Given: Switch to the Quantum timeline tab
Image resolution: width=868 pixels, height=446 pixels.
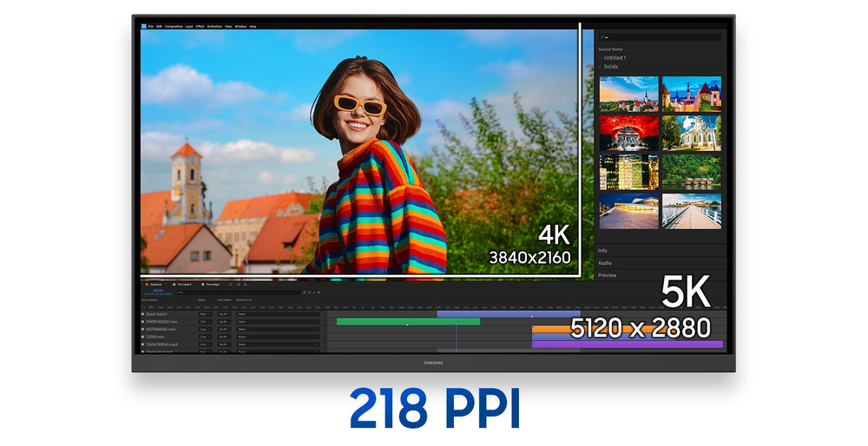Looking at the screenshot, I should click(155, 285).
